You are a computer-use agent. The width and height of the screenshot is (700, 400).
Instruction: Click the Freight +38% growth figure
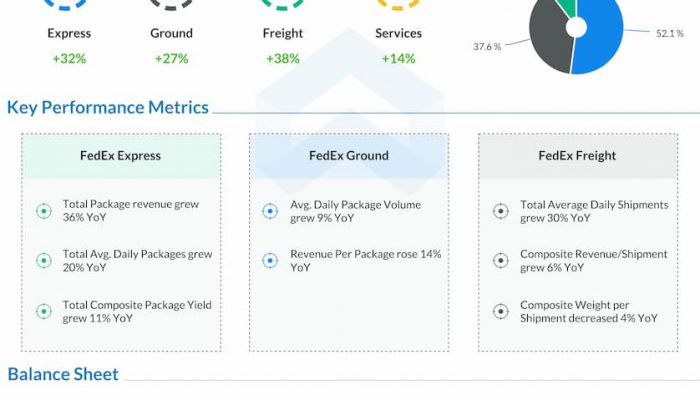283,59
